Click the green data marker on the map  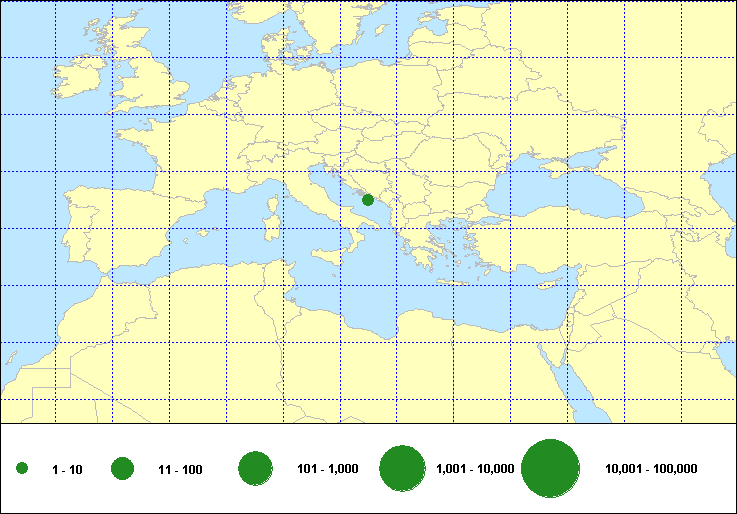pyautogui.click(x=368, y=200)
